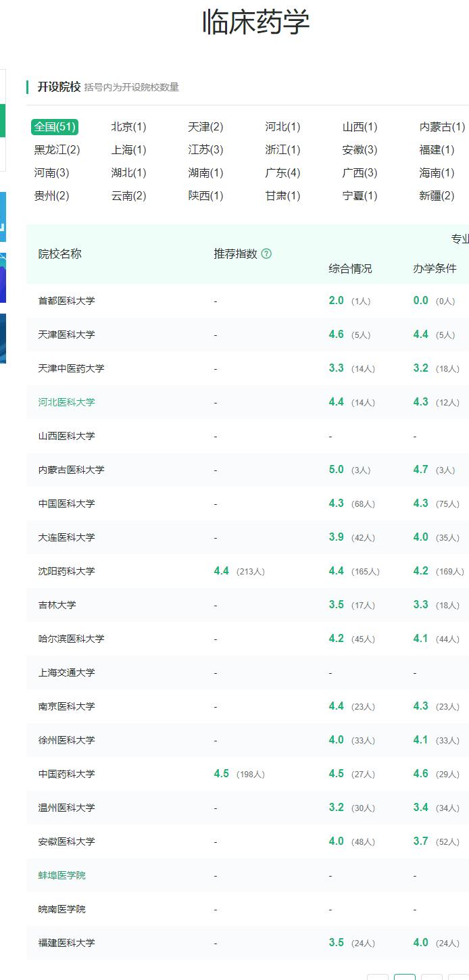Open the highlighted 蚌埠医学院 link
Screen dimensions: 469x980
[x=61, y=875]
